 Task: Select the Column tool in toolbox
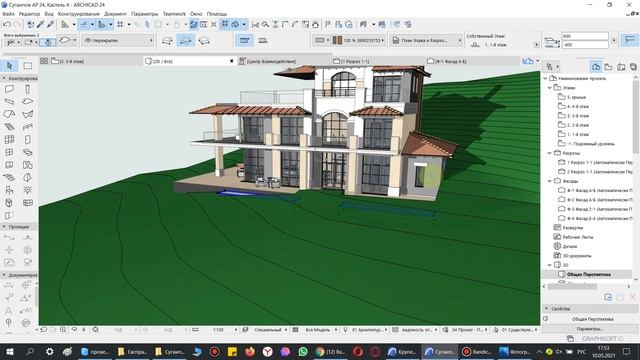(x=27, y=89)
